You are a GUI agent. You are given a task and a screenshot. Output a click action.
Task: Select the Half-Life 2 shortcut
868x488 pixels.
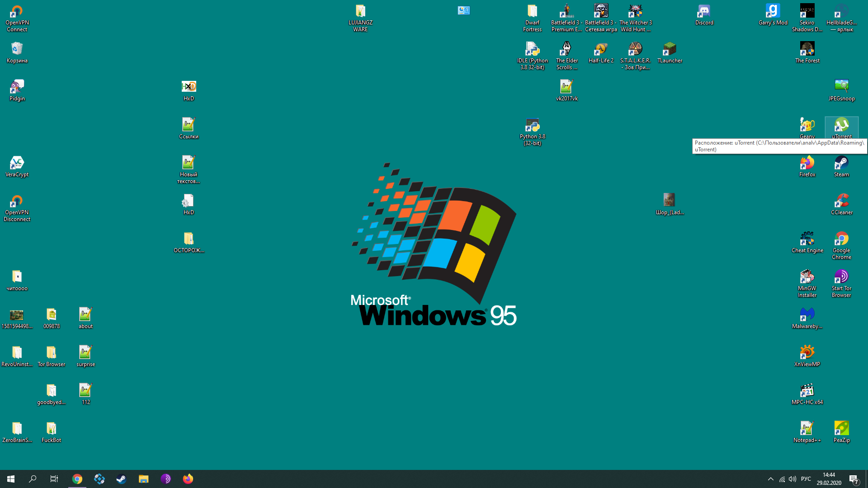pos(601,52)
